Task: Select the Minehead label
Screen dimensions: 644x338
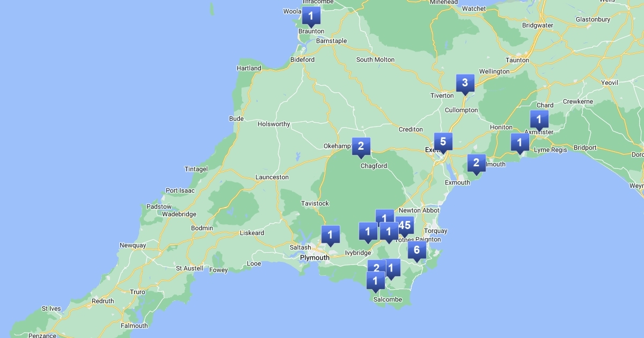Action: (444, 2)
